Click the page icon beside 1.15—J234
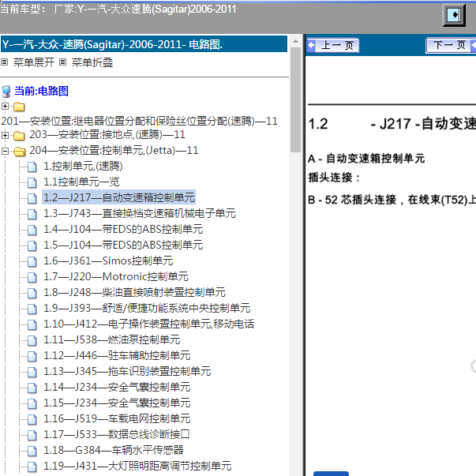476x476 pixels. point(32,403)
